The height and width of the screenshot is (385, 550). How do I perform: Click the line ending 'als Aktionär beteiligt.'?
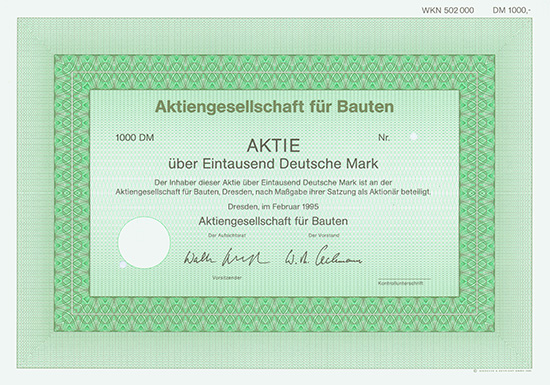coord(273,192)
